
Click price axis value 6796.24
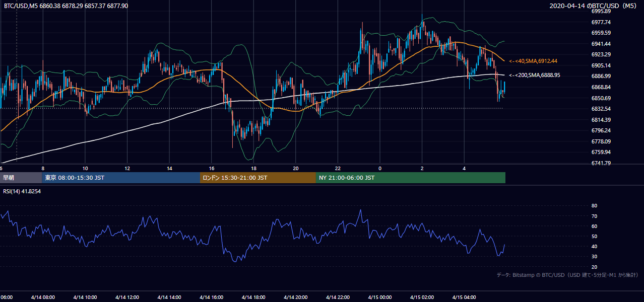point(601,130)
